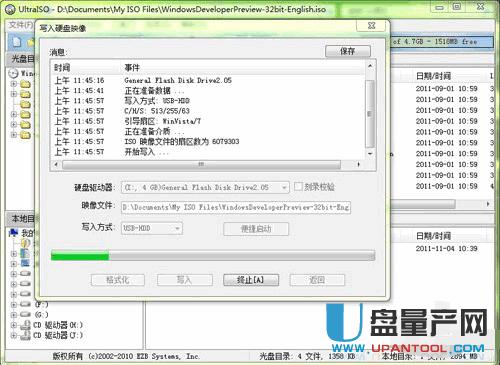Toggle the 刻录校验 verify checkbox
Image resolution: width=500 pixels, height=365 pixels.
pos(298,186)
